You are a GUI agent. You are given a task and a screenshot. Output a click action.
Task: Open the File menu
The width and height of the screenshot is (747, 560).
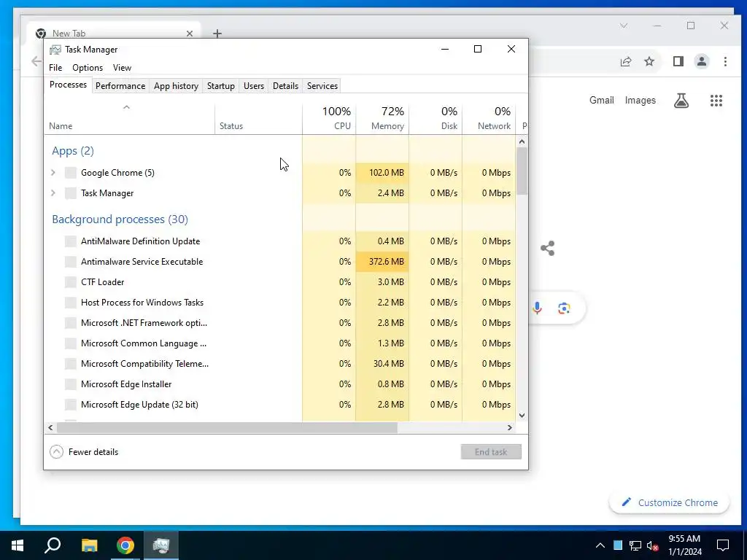(55, 68)
